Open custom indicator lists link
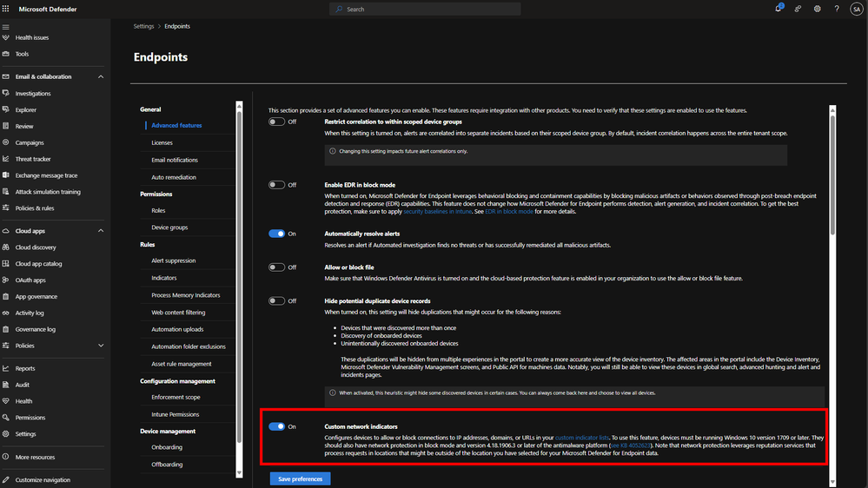The height and width of the screenshot is (488, 868). (x=582, y=438)
